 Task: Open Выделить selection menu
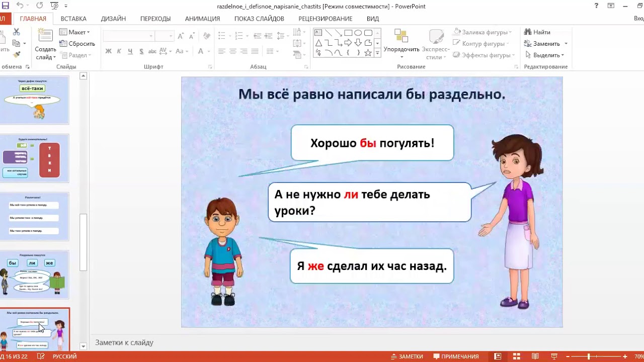(545, 55)
